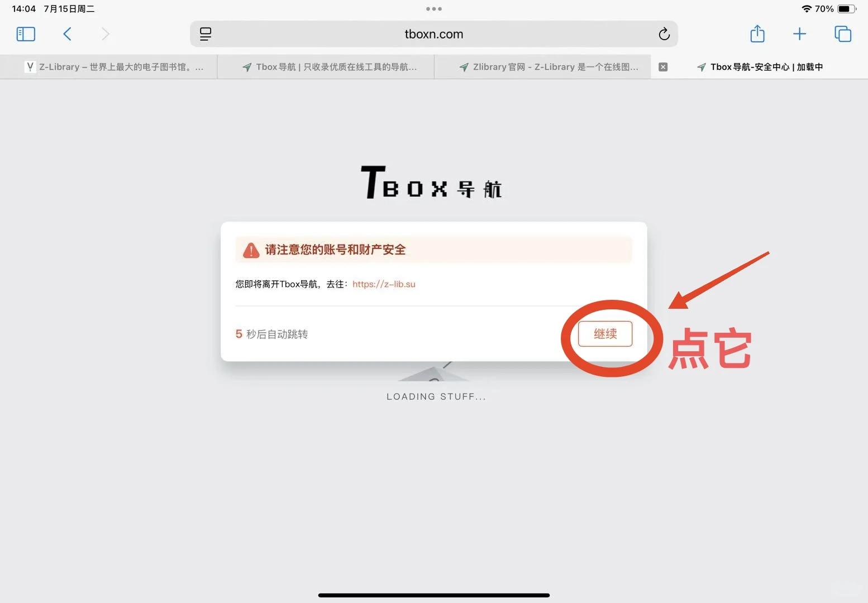Close the Tbox导航-安全中心 tab

coord(663,67)
